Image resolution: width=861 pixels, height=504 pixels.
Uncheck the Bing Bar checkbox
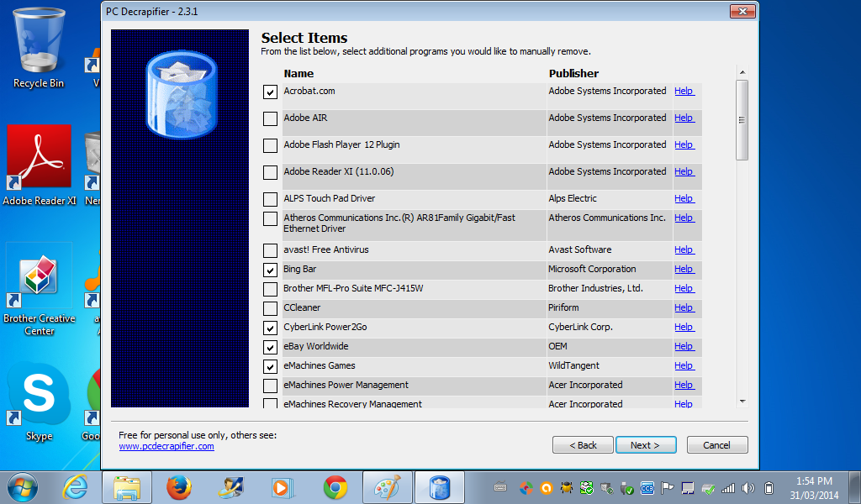tap(270, 270)
